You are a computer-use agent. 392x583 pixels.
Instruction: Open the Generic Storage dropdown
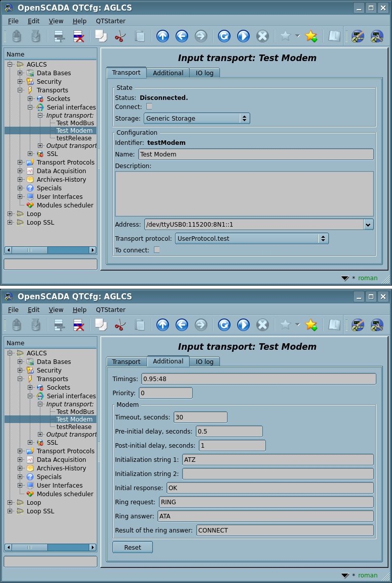[197, 119]
